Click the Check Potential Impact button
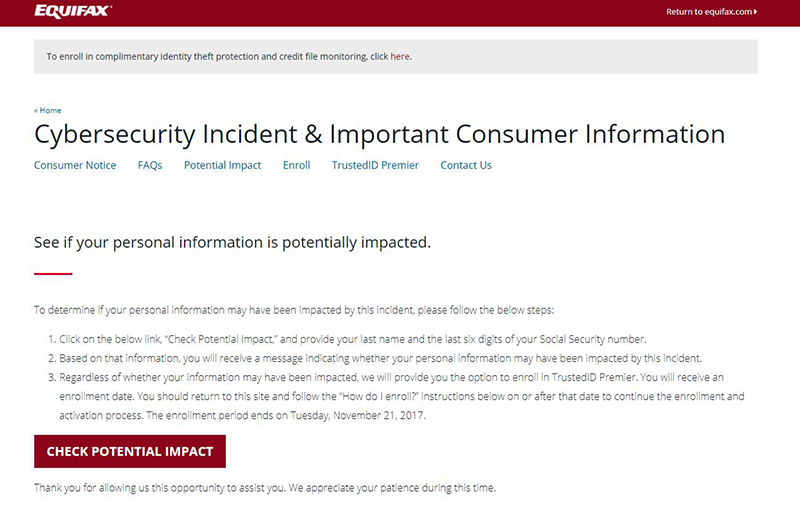The image size is (800, 513). pyautogui.click(x=130, y=451)
